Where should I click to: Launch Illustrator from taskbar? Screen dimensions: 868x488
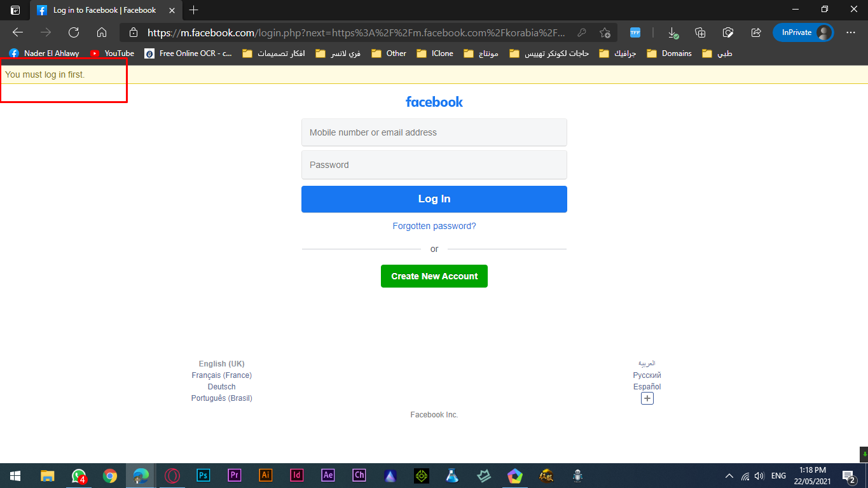(266, 475)
